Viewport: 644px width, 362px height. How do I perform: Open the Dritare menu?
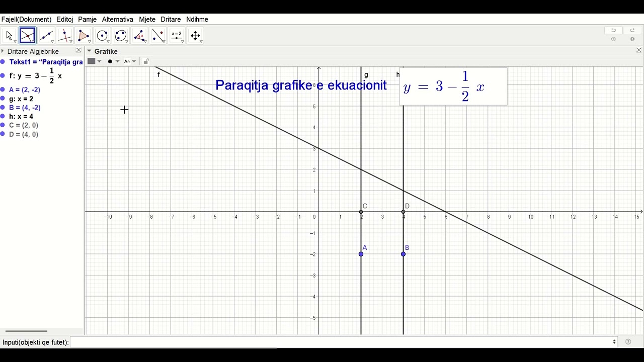(x=171, y=19)
